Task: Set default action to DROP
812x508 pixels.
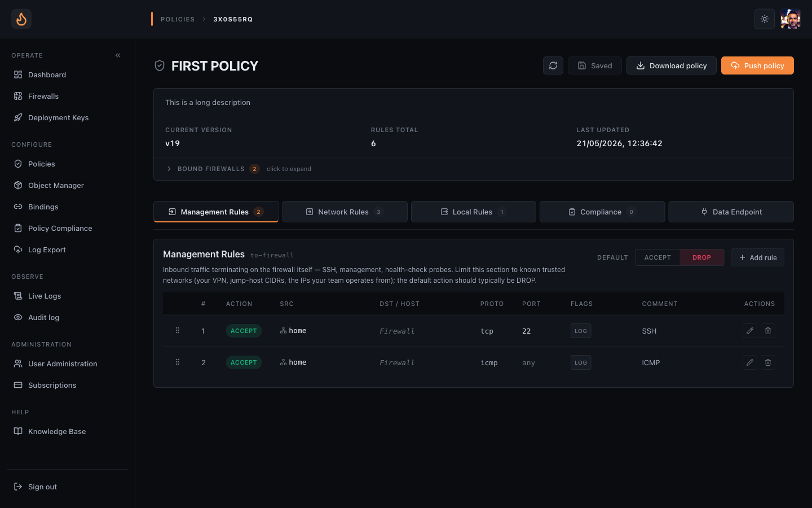Action: click(702, 257)
